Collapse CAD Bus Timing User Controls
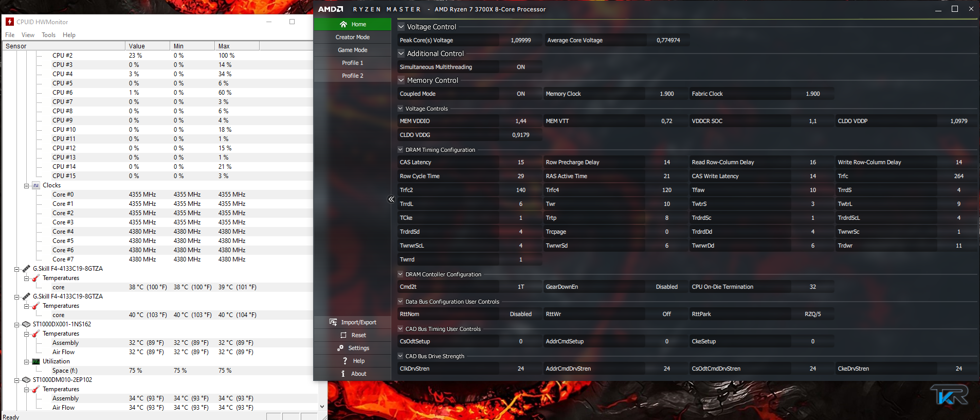Viewport: 980px width, 420px height. pyautogui.click(x=401, y=329)
